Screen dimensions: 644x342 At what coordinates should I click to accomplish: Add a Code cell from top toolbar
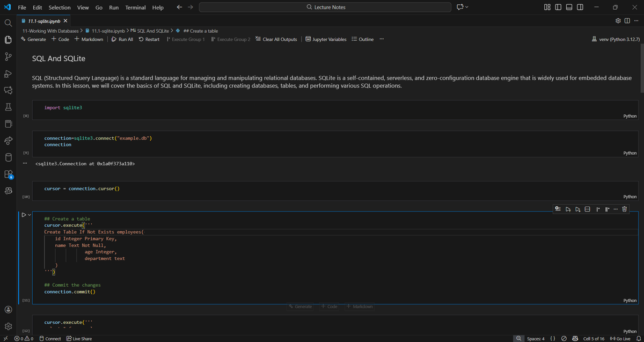pyautogui.click(x=60, y=39)
